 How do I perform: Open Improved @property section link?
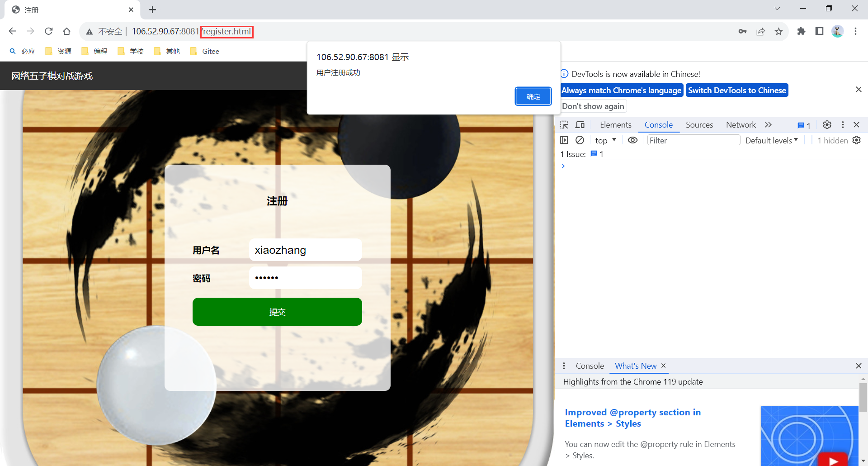pos(632,418)
